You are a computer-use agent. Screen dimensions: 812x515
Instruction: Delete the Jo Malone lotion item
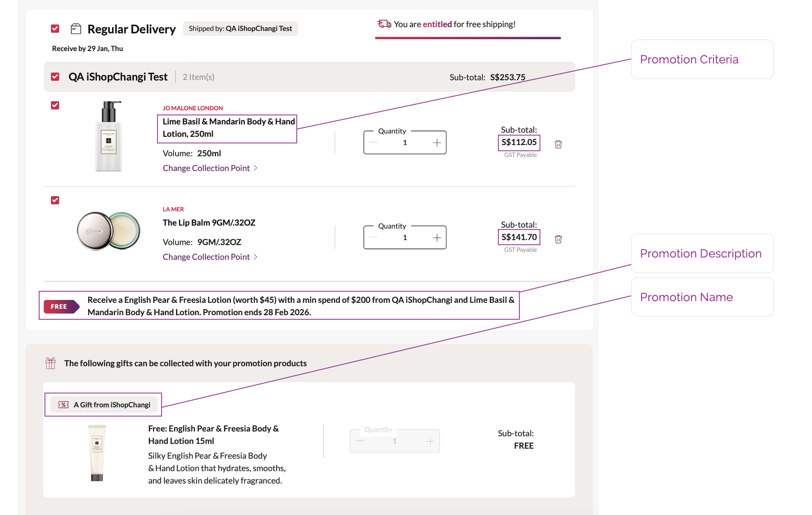(558, 144)
